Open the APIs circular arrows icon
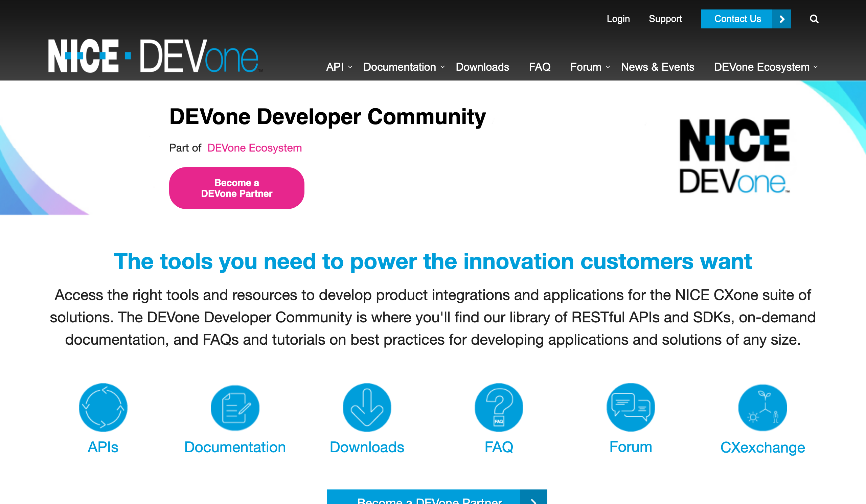Viewport: 866px width, 504px height. click(x=103, y=408)
